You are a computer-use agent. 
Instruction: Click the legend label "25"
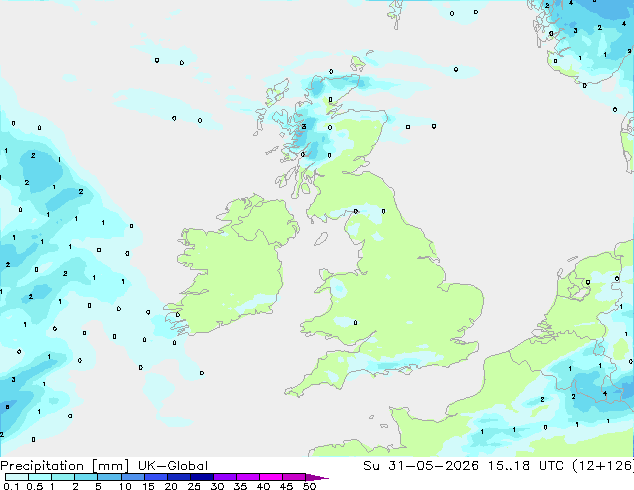(x=194, y=486)
